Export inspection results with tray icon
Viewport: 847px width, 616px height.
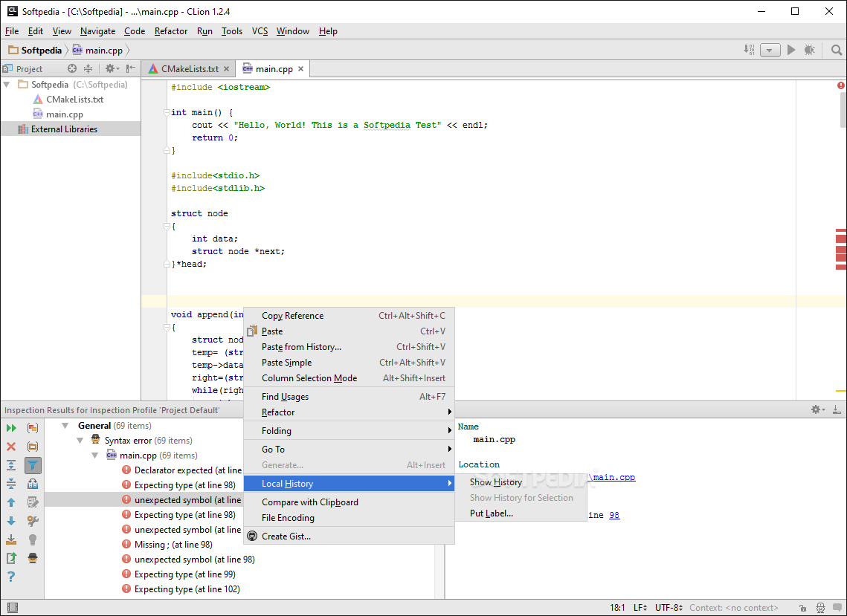[11, 539]
